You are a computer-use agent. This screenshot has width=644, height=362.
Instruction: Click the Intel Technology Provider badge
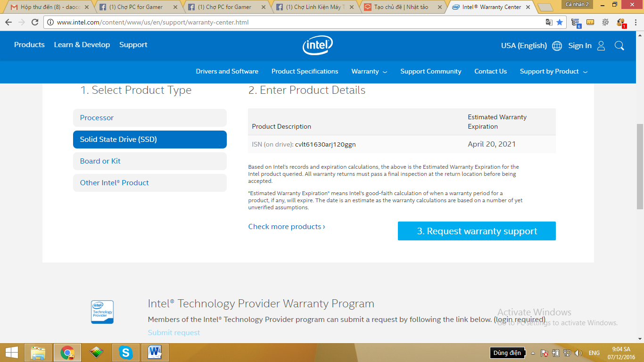(102, 312)
